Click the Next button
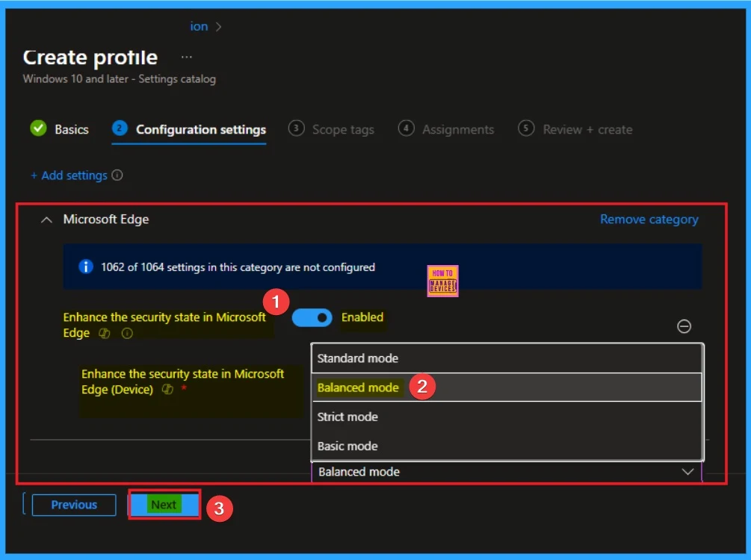 pyautogui.click(x=164, y=505)
